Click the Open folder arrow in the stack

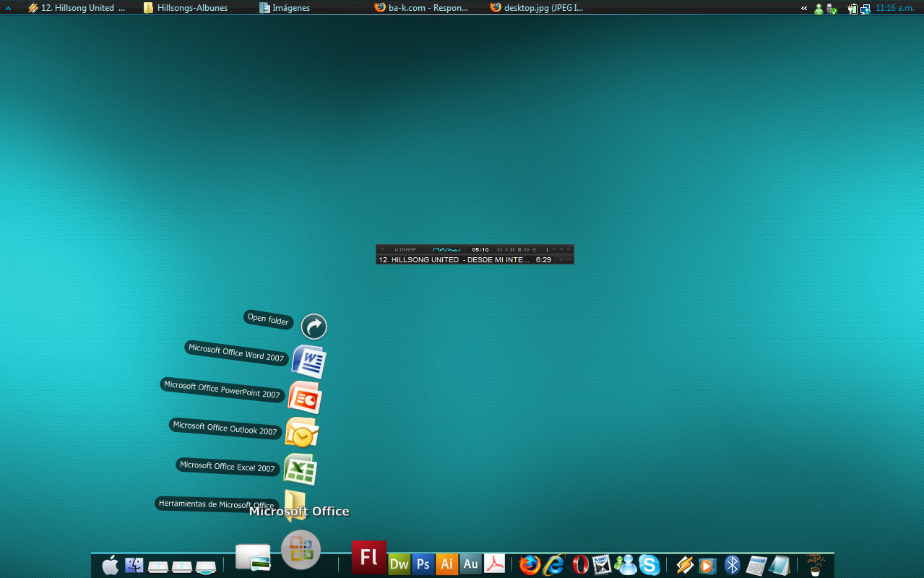pos(314,327)
